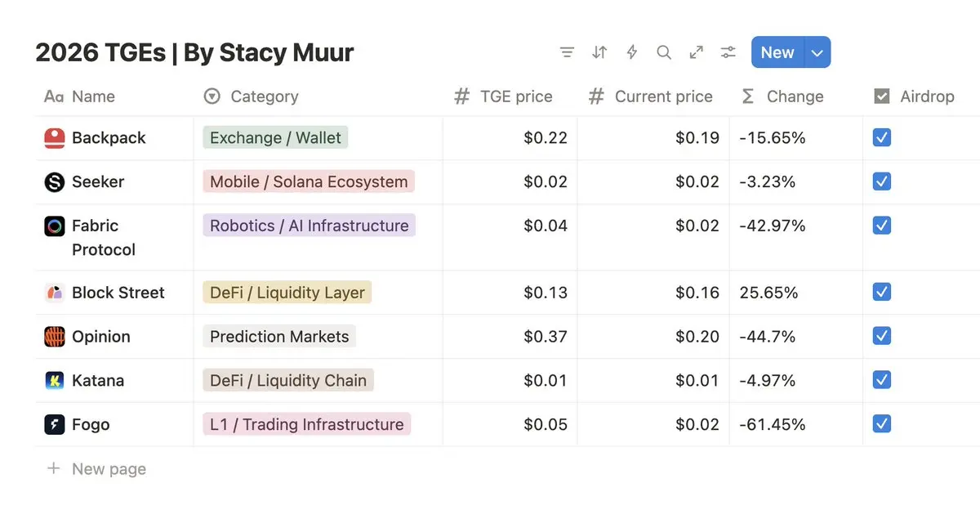Click the sort arrows icon

pyautogui.click(x=599, y=52)
